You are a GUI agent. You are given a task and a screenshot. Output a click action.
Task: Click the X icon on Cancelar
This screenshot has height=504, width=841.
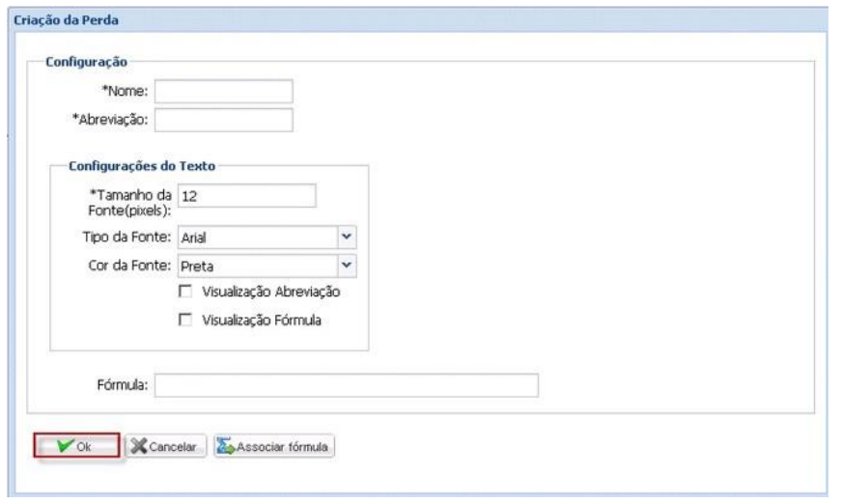(136, 447)
